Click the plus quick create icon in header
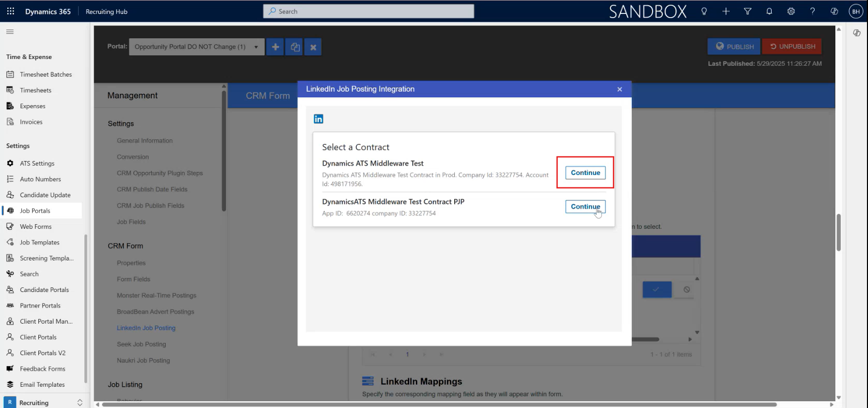 click(x=726, y=11)
